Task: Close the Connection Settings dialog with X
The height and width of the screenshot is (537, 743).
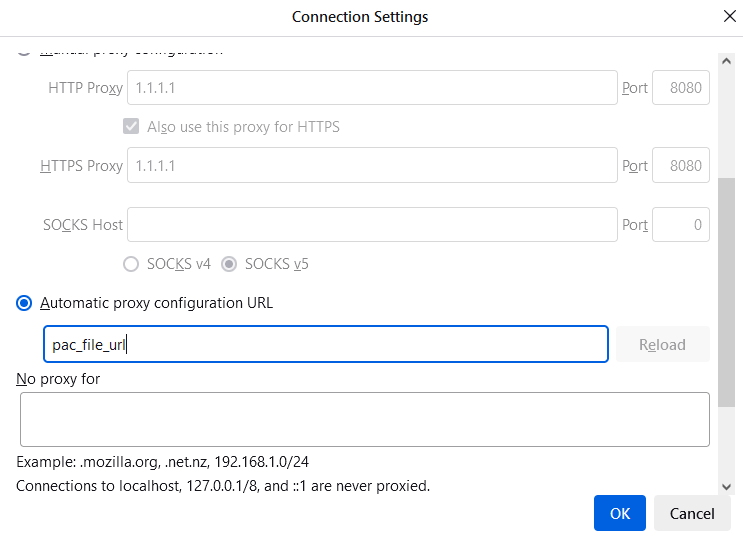Action: pos(729,16)
